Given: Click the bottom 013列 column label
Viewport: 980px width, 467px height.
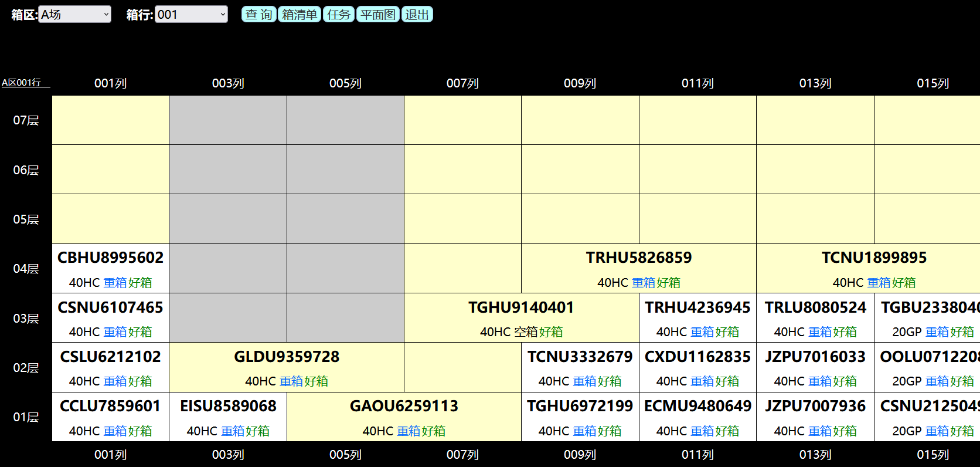Looking at the screenshot, I should click(x=815, y=455).
